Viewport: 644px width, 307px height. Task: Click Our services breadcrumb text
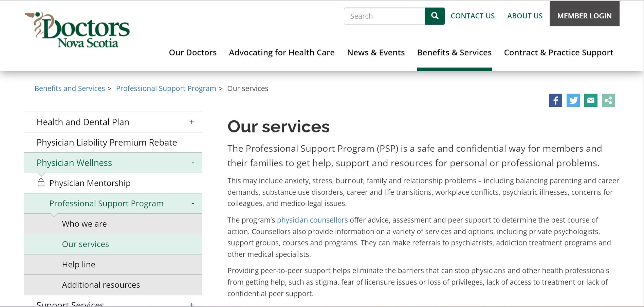247,89
